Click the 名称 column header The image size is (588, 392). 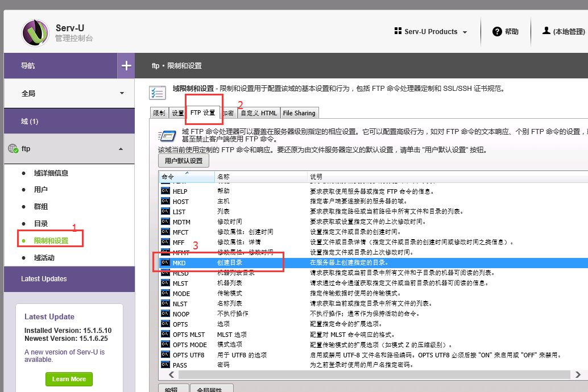click(x=260, y=177)
